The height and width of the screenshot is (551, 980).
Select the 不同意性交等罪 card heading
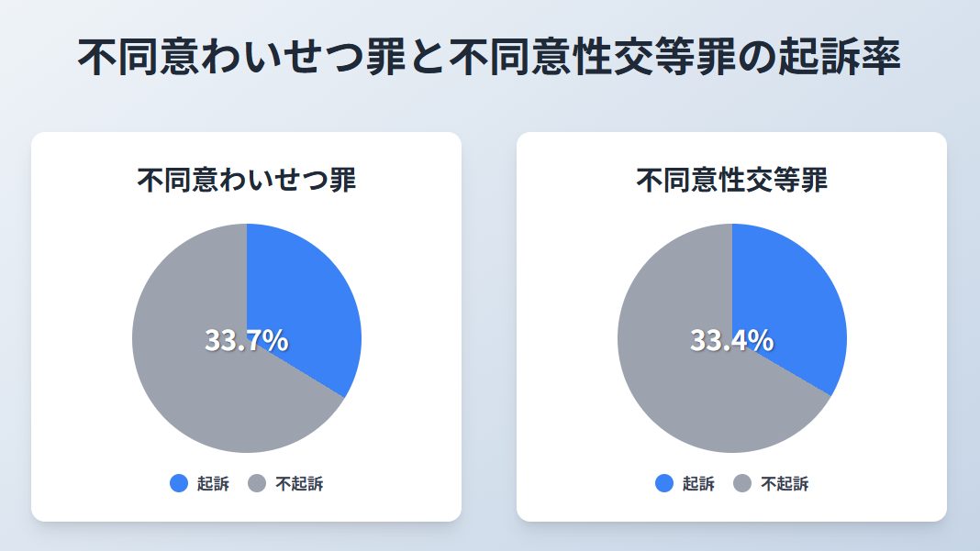pos(731,180)
